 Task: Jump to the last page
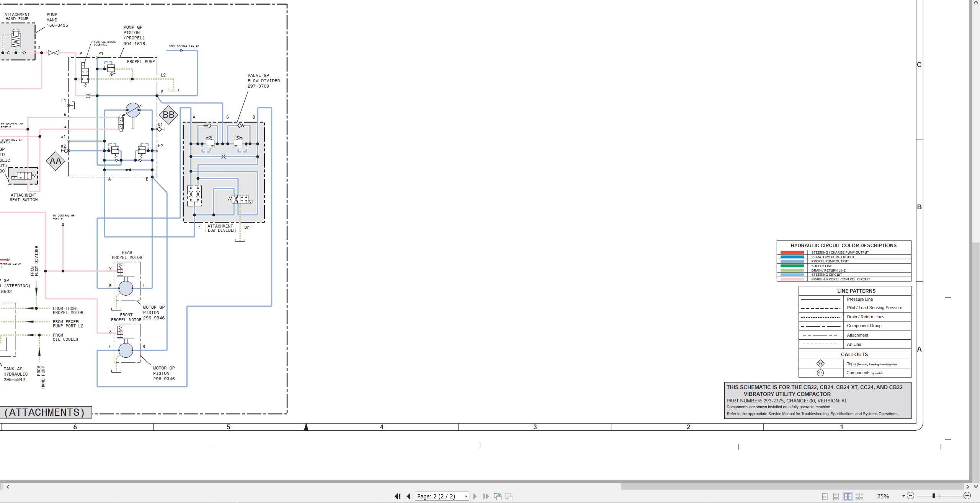(486, 496)
